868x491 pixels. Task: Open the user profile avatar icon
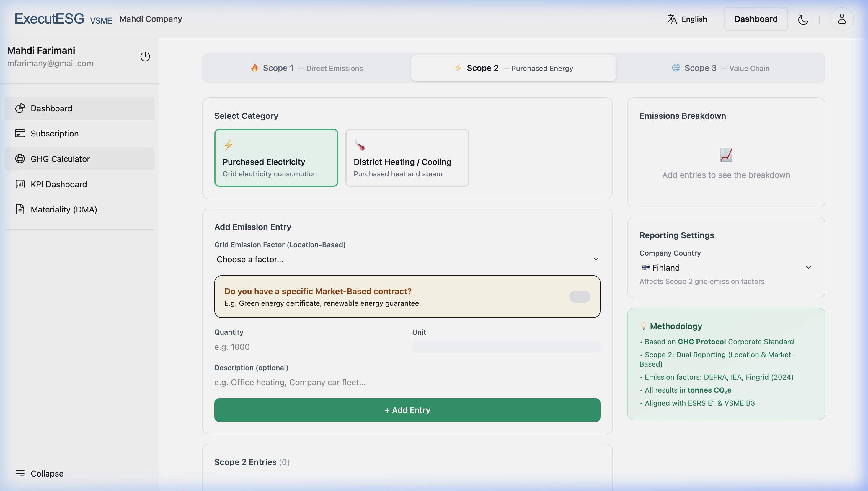pyautogui.click(x=841, y=19)
